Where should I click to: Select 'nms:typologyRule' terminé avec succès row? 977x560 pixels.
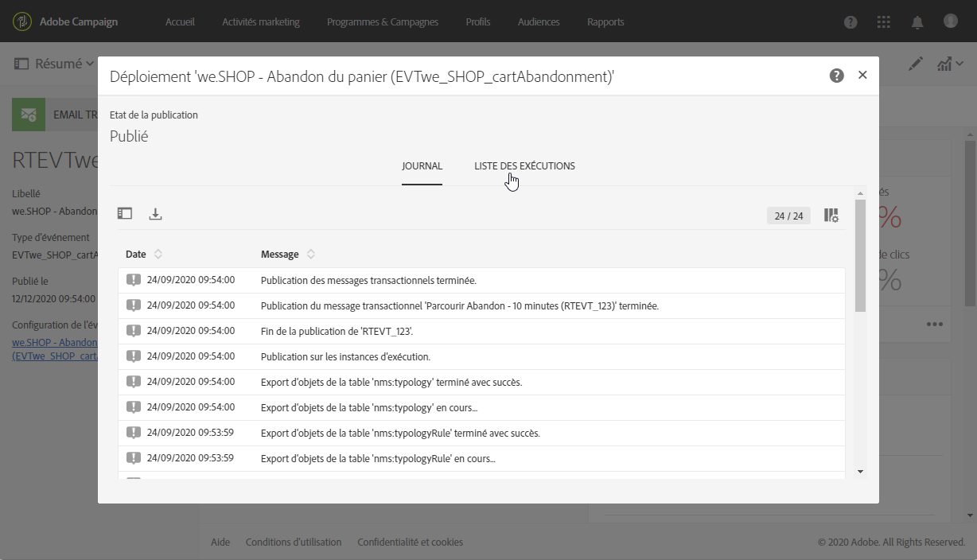click(x=481, y=433)
